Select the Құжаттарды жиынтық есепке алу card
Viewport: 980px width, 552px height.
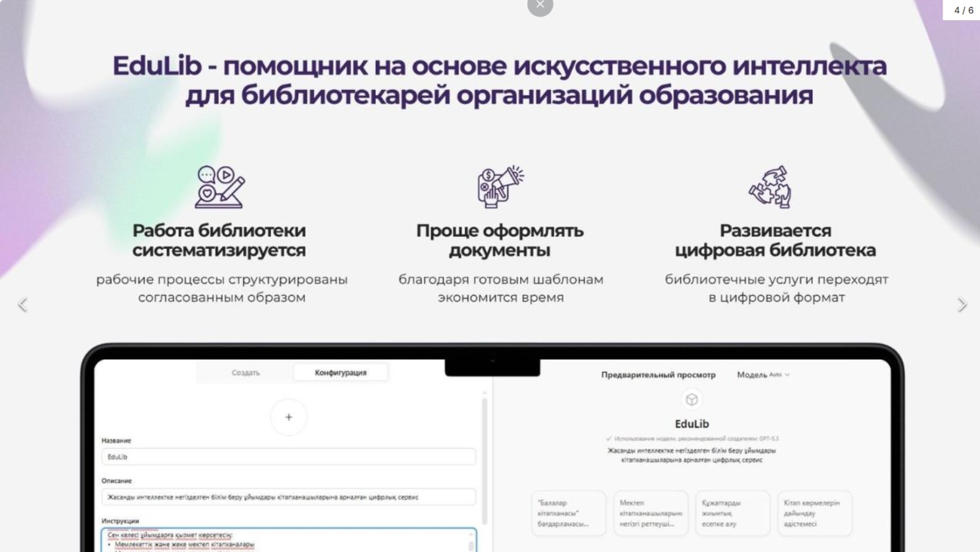pos(733,513)
